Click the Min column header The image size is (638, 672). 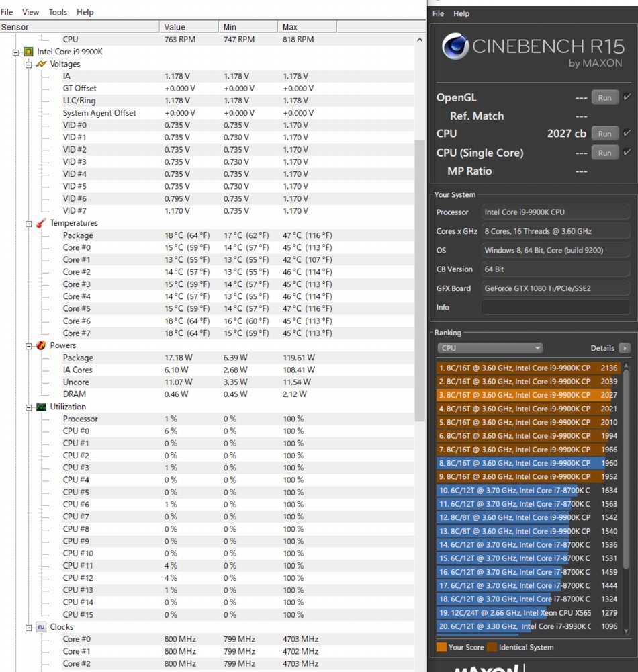(x=248, y=27)
